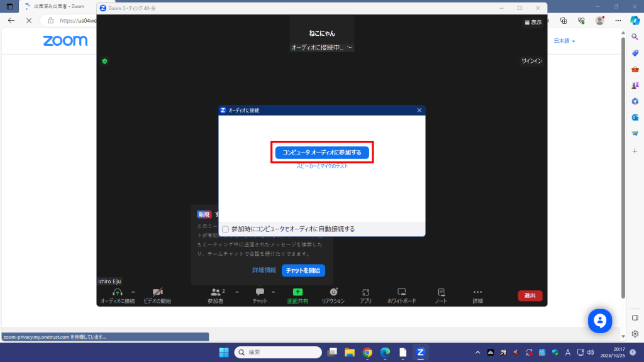Screen dimensions: 644x362
Task: Open sidebar settings gear icon
Action: (x=635, y=334)
